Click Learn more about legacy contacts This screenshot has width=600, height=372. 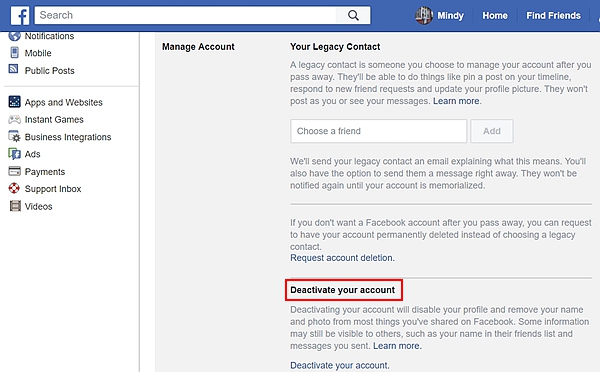[456, 101]
